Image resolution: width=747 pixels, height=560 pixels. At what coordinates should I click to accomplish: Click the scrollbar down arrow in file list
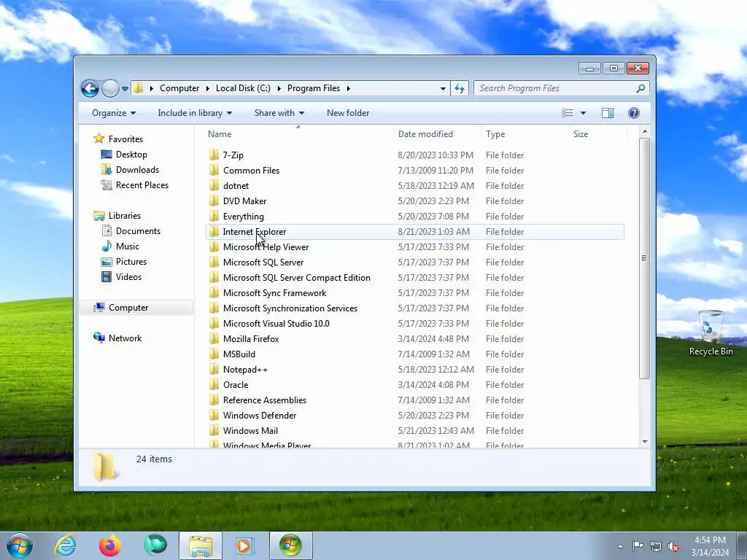click(645, 441)
